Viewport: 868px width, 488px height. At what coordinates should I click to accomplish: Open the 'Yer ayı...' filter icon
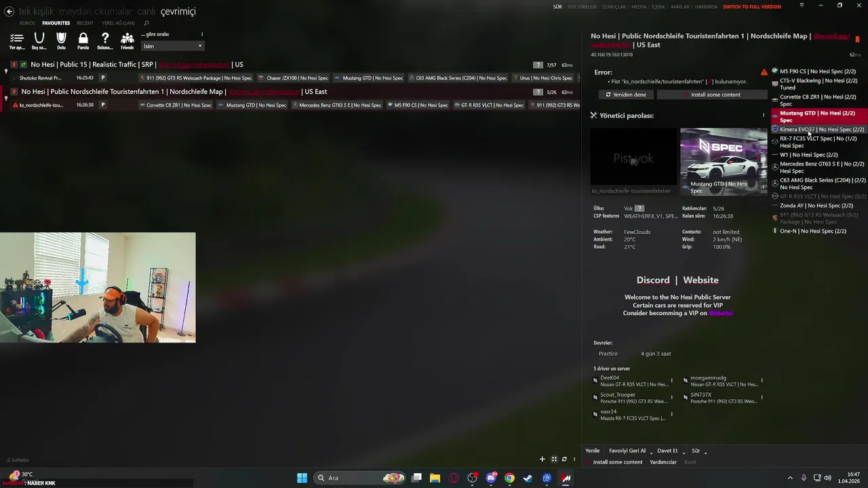coord(17,41)
